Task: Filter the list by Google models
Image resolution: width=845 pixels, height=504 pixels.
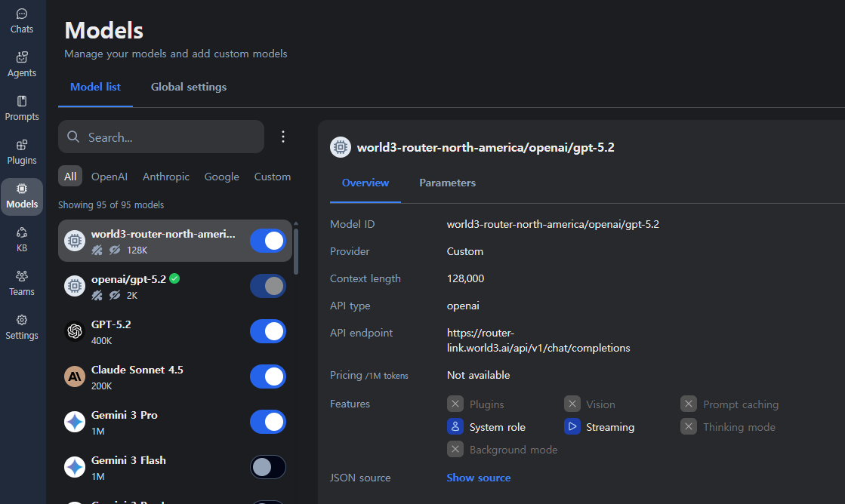Action: tap(221, 177)
